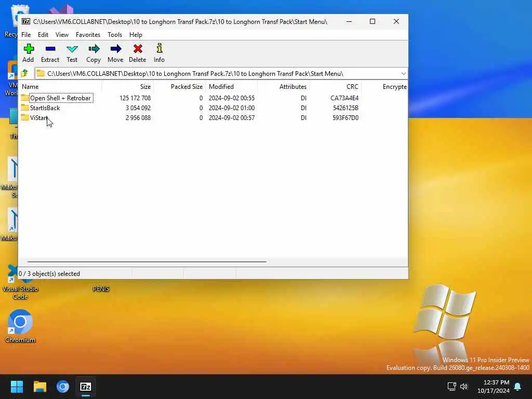Viewport: 532px width, 399px height.
Task: Select the StartIsBack folder icon
Action: coord(24,108)
